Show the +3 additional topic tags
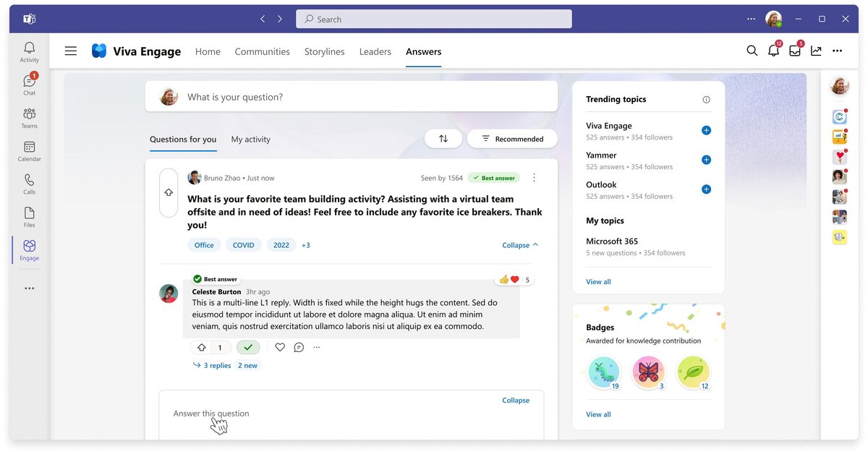This screenshot has width=868, height=454. coord(306,245)
